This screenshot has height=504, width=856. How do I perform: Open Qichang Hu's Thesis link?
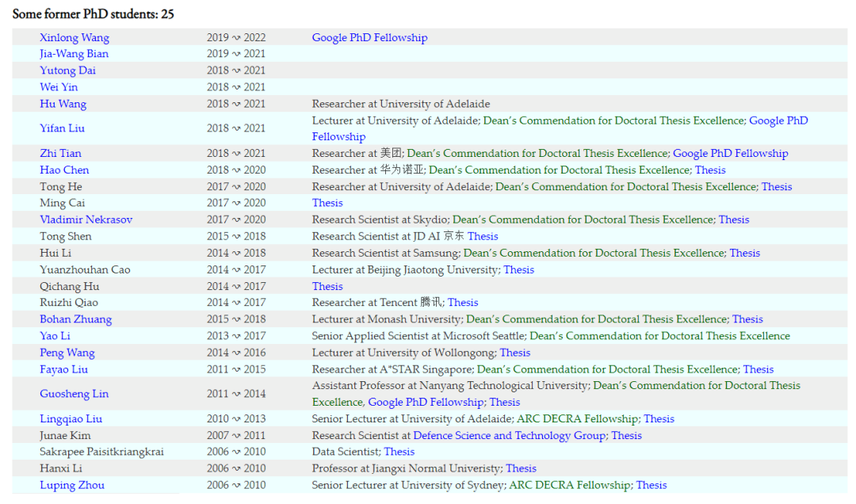(327, 287)
